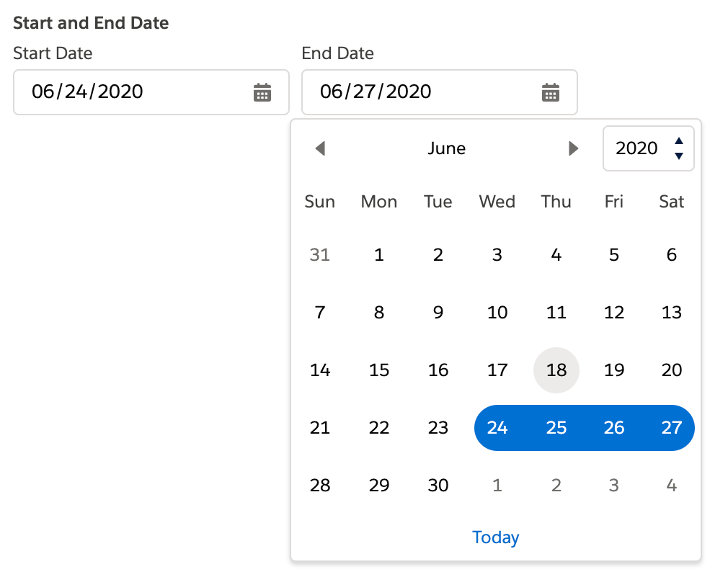Click May 31 shown in gray
The image size is (728, 572).
click(x=320, y=254)
